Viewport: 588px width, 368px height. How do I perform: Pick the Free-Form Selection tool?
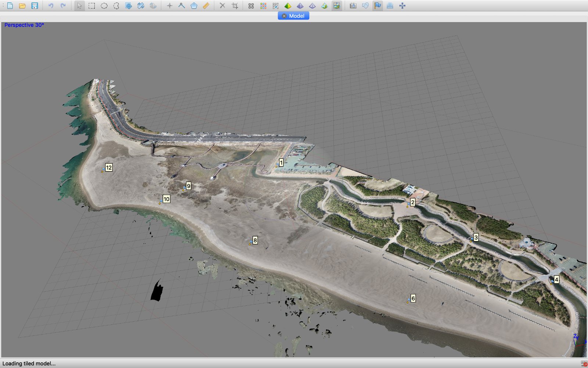116,6
